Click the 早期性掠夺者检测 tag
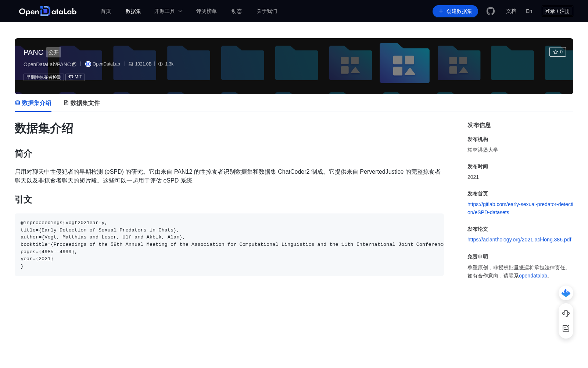The width and height of the screenshot is (588, 368). [x=44, y=77]
